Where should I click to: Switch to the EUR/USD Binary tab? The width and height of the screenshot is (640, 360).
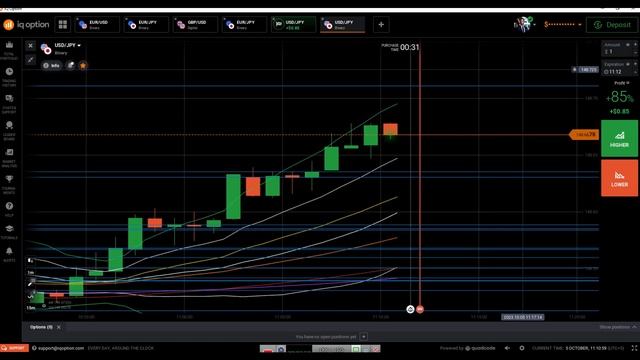pos(97,24)
